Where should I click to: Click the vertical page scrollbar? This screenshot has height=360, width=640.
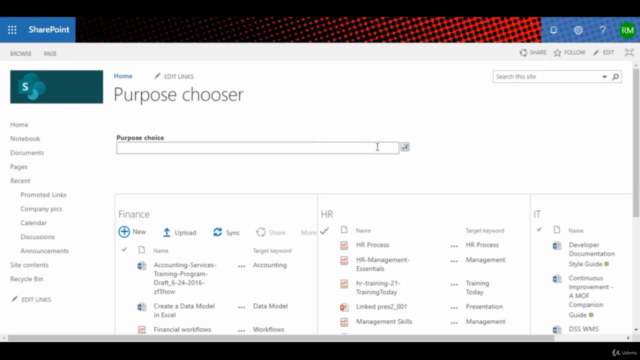coord(636,143)
